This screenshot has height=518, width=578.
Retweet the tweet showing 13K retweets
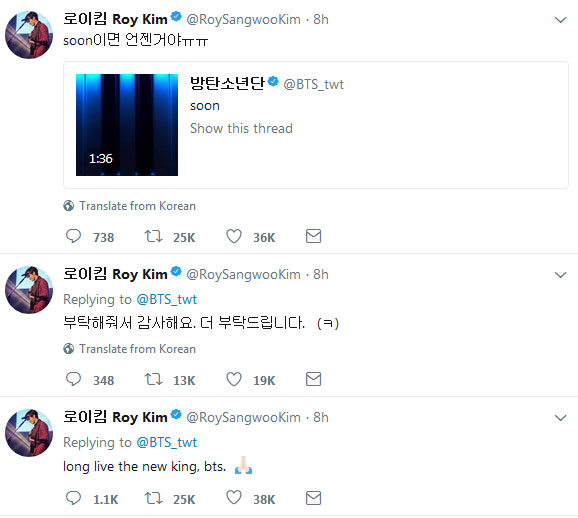153,379
